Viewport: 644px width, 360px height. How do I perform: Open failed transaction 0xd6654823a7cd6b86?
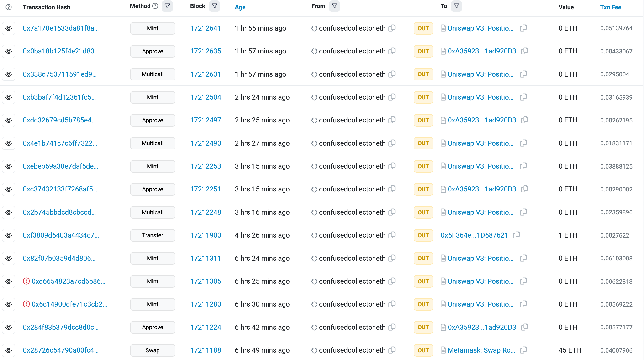[x=69, y=281]
